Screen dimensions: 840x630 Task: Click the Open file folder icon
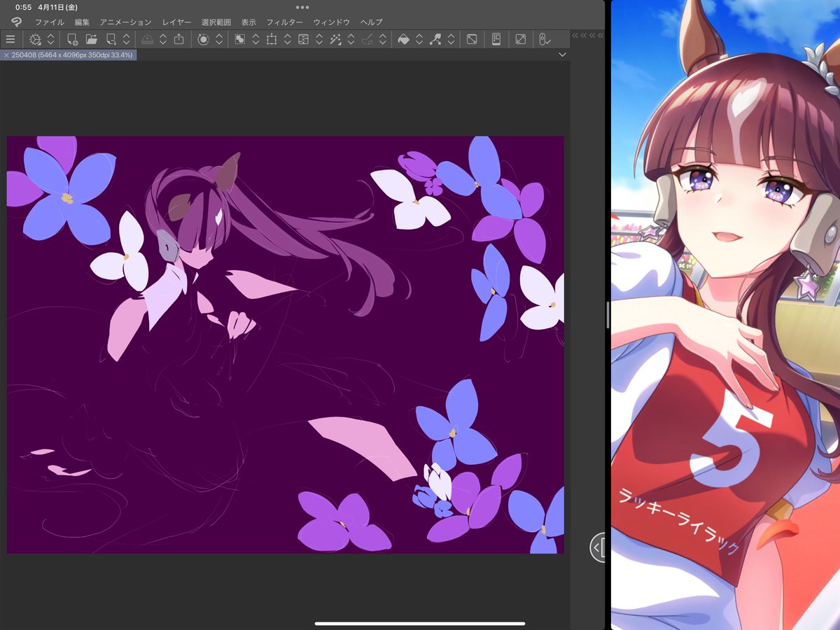tap(92, 39)
